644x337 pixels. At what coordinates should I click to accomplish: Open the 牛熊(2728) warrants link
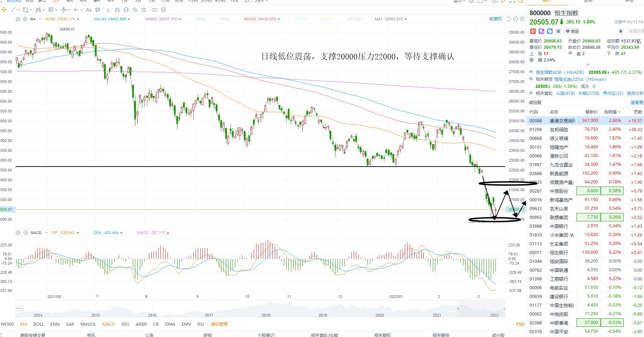click(x=589, y=93)
